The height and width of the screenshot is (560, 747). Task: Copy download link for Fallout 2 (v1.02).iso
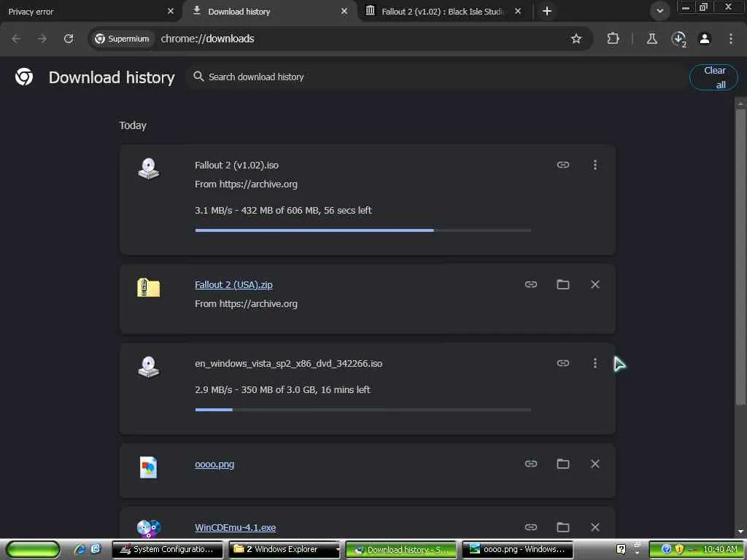tap(562, 165)
